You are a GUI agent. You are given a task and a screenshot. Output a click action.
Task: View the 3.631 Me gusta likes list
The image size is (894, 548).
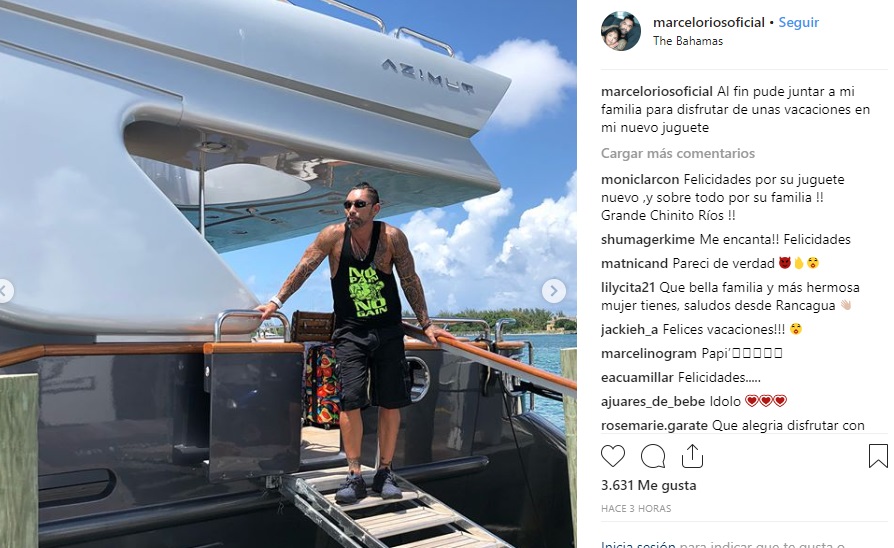pos(648,485)
